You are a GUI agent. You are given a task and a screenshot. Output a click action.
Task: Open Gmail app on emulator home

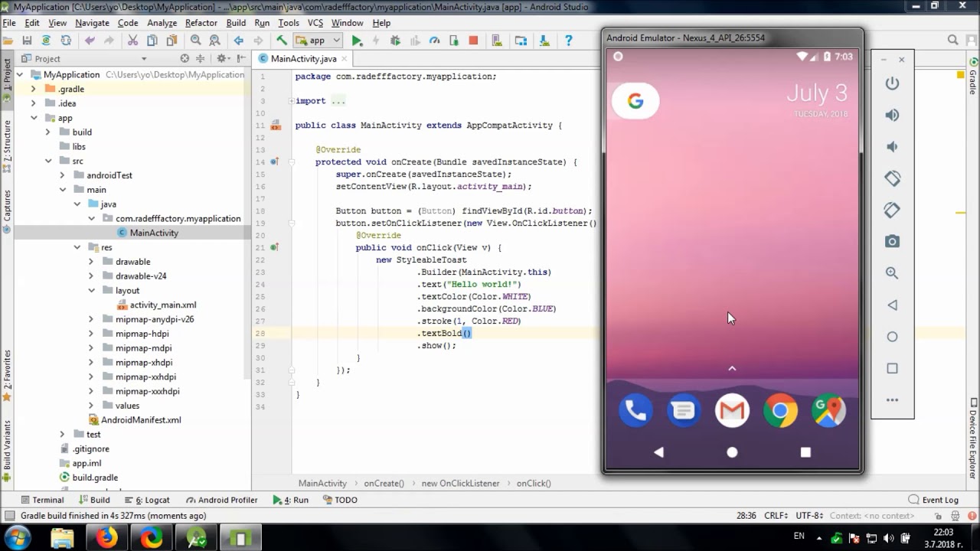[x=732, y=412]
